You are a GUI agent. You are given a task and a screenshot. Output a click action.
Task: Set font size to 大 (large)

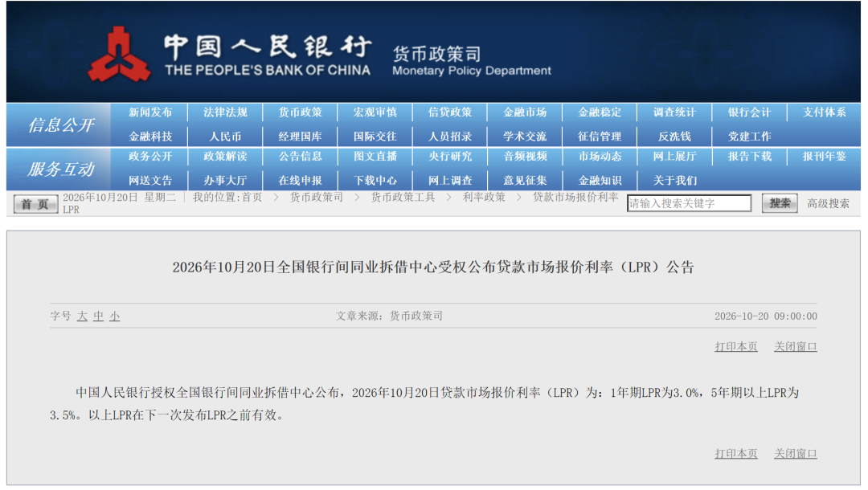82,316
